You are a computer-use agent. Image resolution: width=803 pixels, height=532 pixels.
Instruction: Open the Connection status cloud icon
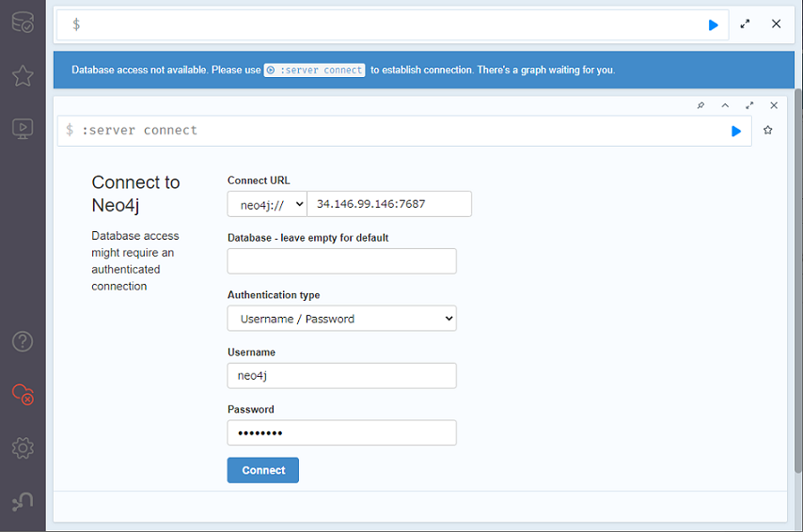point(23,394)
